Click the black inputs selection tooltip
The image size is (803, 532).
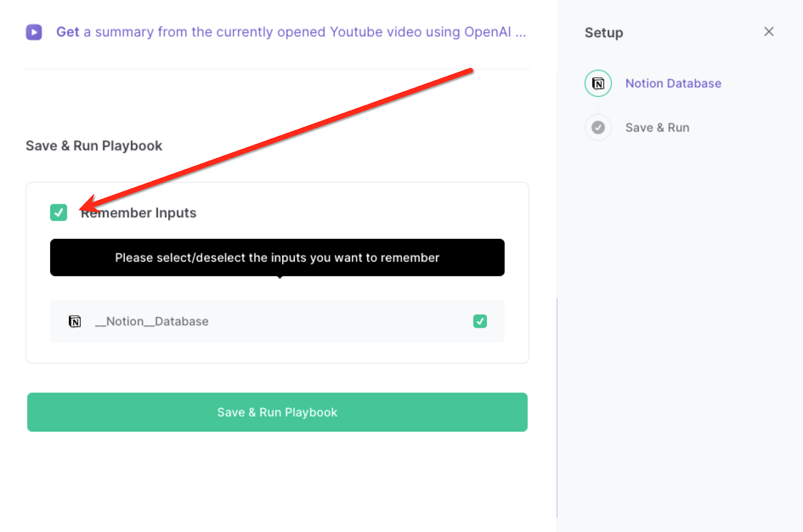tap(277, 257)
